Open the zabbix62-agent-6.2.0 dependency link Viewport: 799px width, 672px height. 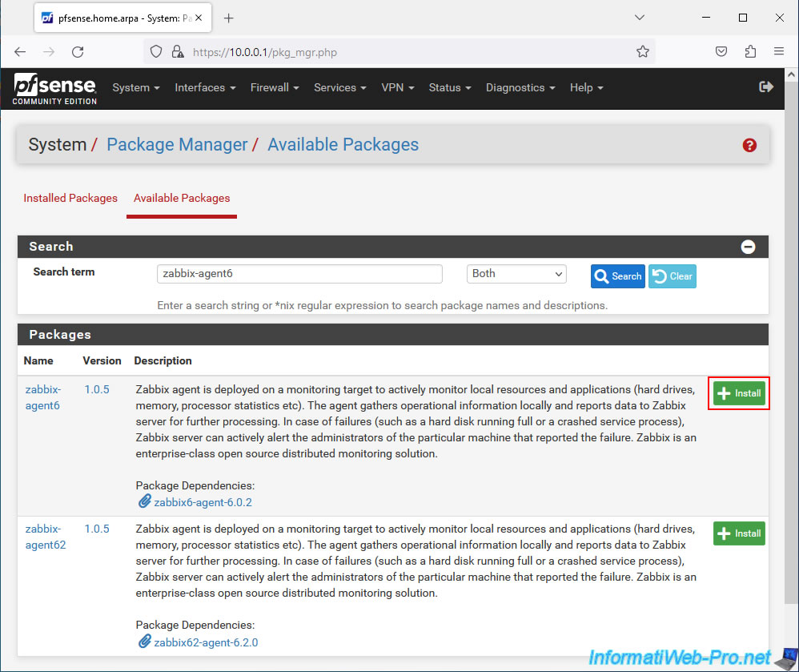click(206, 642)
